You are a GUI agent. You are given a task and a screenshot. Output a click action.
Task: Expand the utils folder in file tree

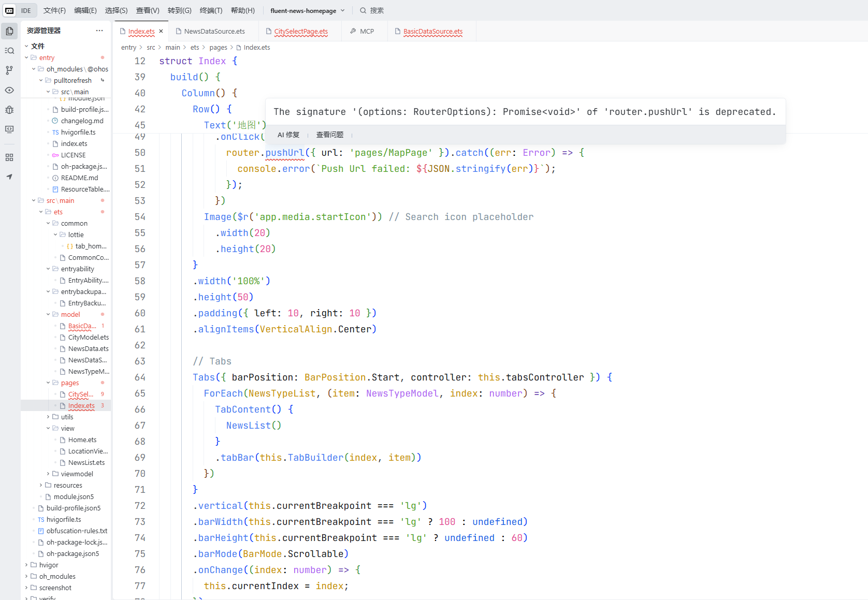pos(48,417)
